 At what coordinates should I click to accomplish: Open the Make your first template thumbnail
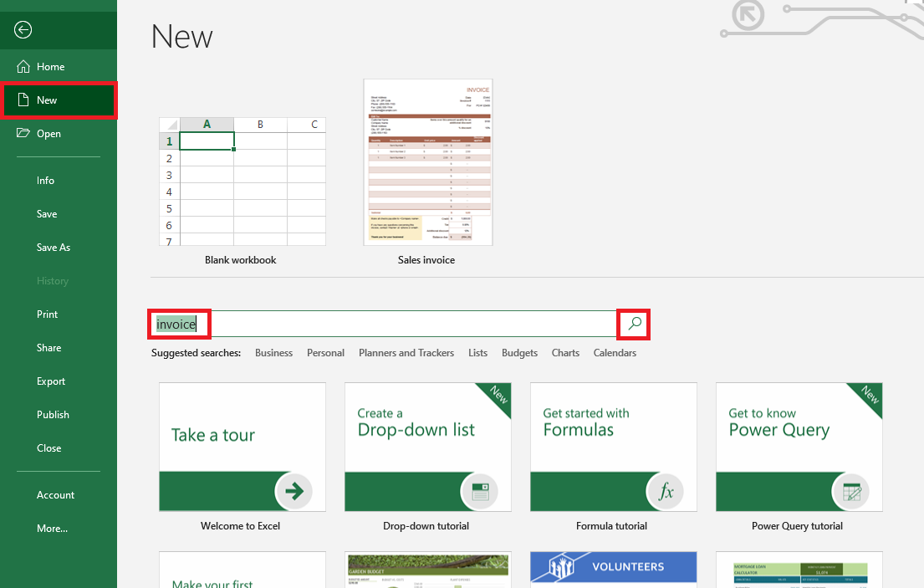coord(242,570)
